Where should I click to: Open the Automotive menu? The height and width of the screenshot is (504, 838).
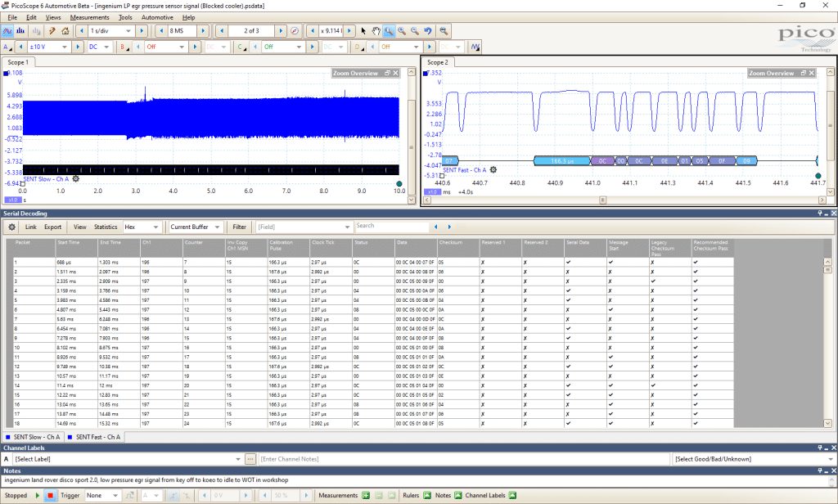(157, 17)
